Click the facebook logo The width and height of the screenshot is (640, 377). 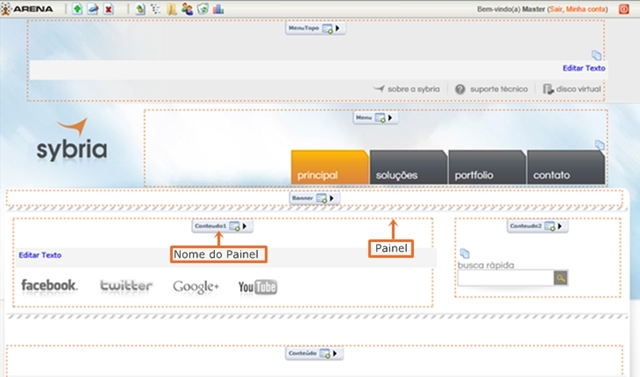[49, 285]
